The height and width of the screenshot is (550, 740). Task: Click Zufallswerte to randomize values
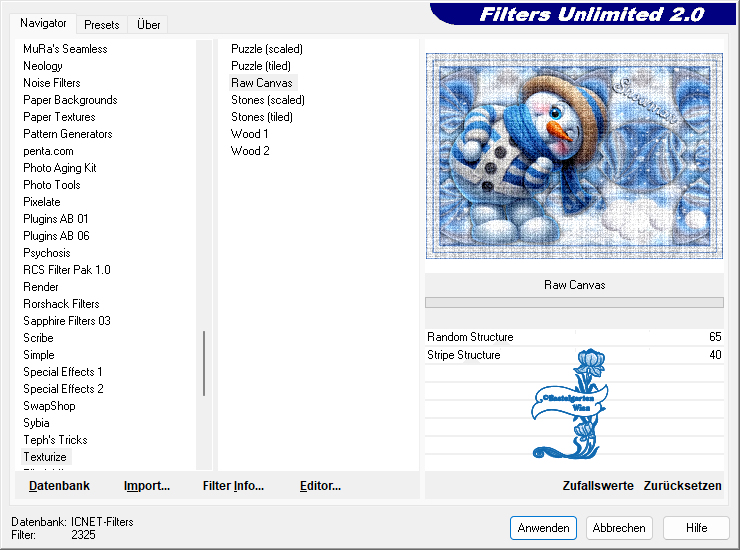[x=598, y=485]
